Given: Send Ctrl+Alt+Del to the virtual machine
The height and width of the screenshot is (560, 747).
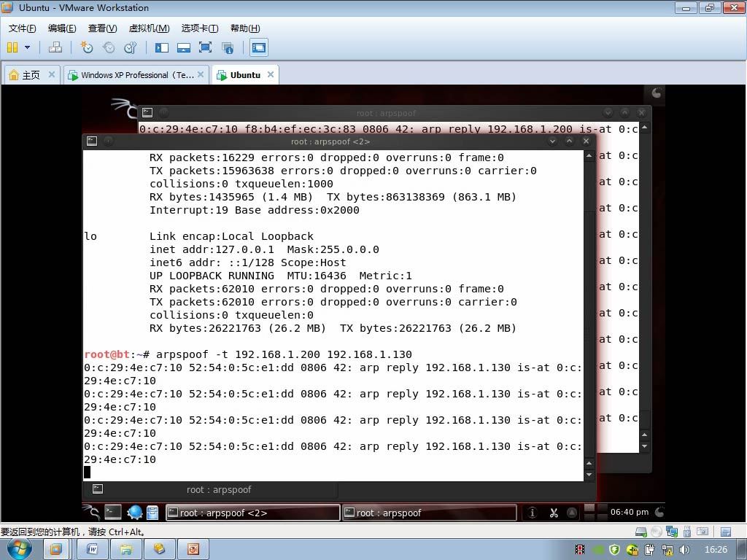Looking at the screenshot, I should (x=55, y=47).
